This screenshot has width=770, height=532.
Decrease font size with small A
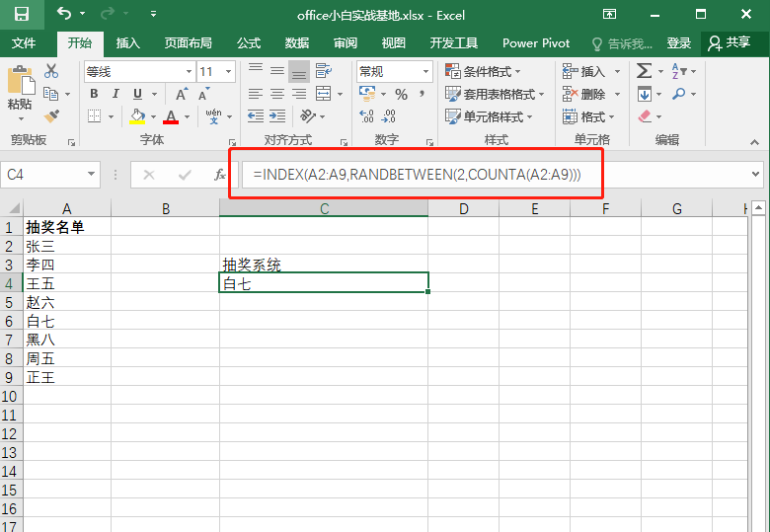click(203, 94)
